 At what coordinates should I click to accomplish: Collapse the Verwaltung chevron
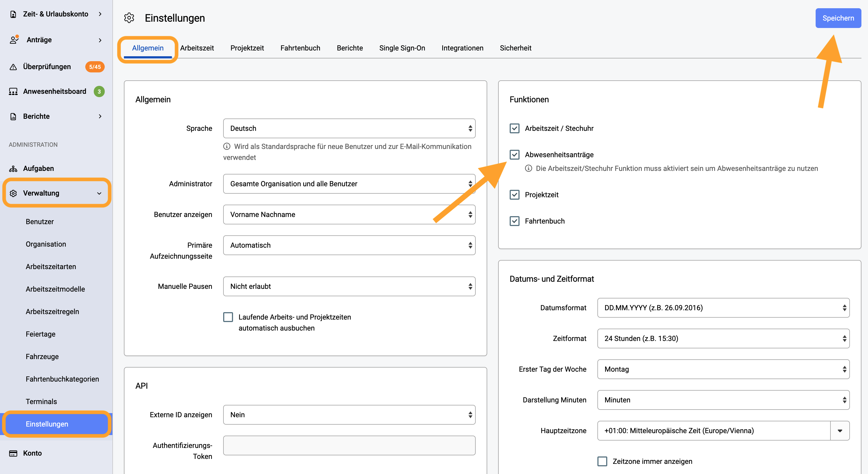point(99,193)
